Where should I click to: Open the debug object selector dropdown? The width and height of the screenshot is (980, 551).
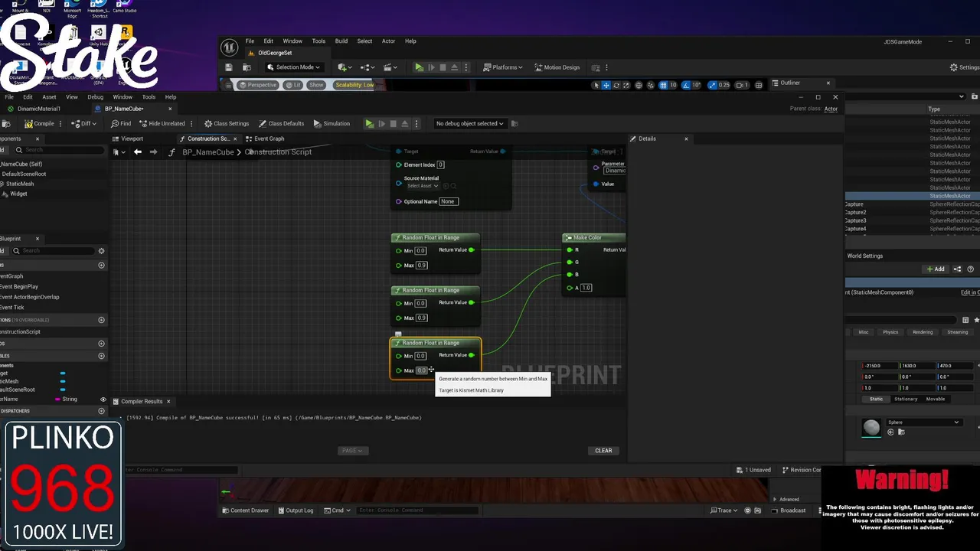(469, 123)
